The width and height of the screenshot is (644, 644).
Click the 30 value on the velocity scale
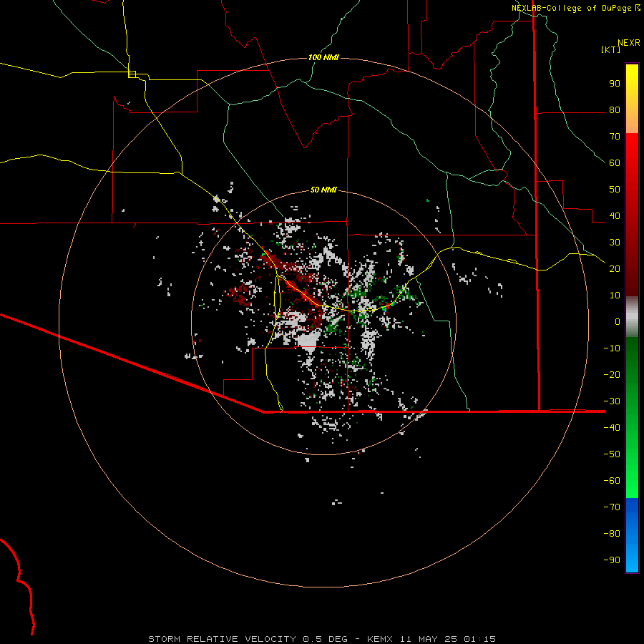click(x=615, y=243)
